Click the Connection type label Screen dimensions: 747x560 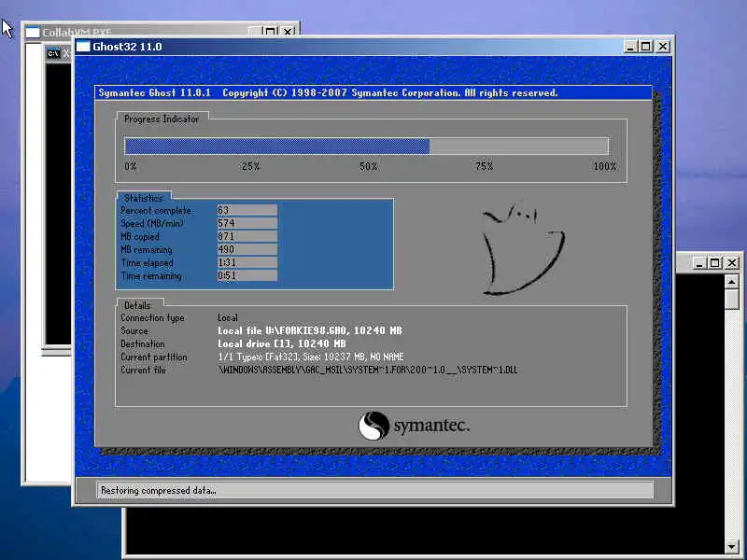click(x=152, y=317)
